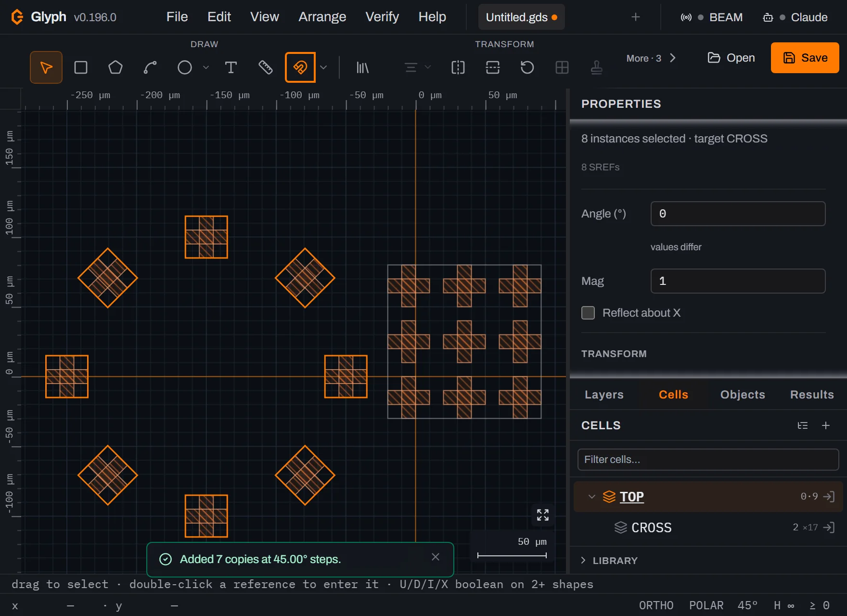Switch to the Objects tab

click(x=743, y=395)
